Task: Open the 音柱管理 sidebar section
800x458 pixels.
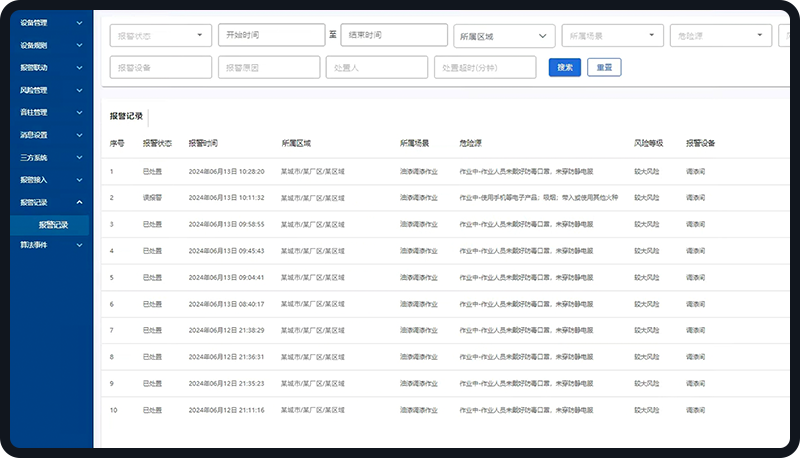Action: 50,112
